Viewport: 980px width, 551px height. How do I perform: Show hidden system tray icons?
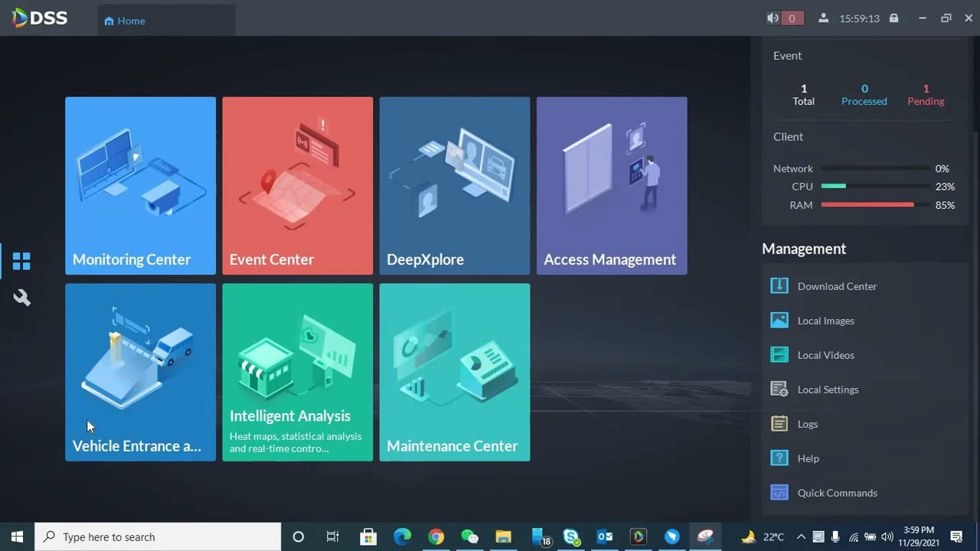point(801,536)
